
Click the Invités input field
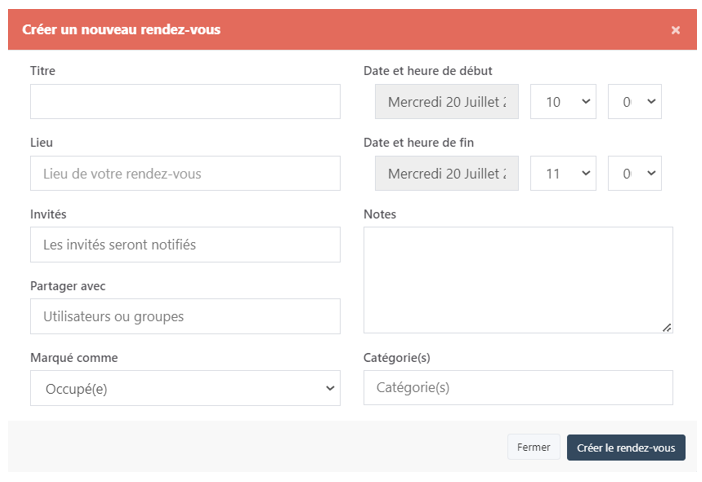coord(185,245)
